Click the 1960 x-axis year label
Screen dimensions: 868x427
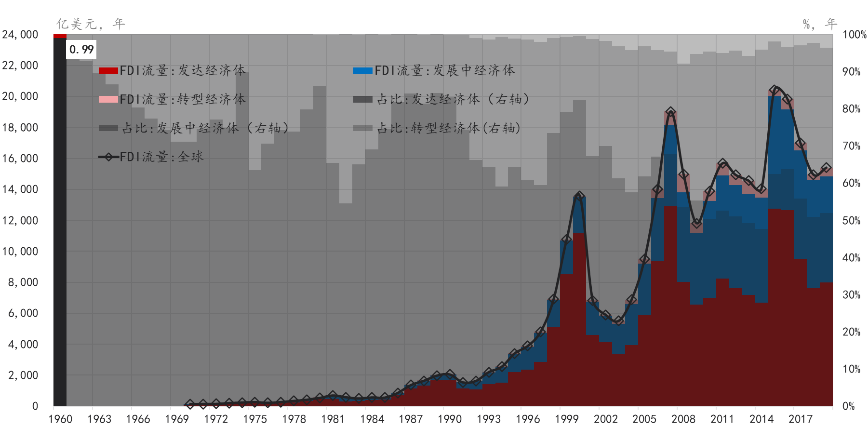click(60, 419)
